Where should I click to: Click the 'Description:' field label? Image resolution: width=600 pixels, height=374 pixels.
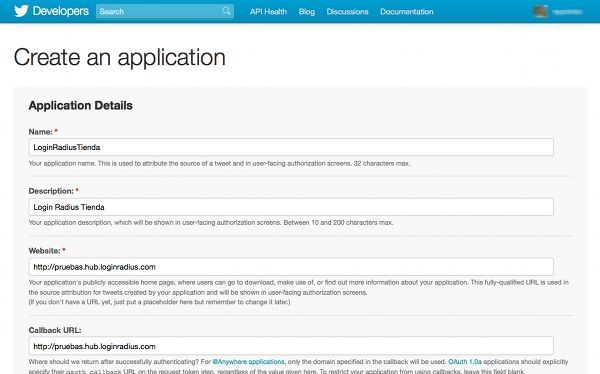click(51, 191)
